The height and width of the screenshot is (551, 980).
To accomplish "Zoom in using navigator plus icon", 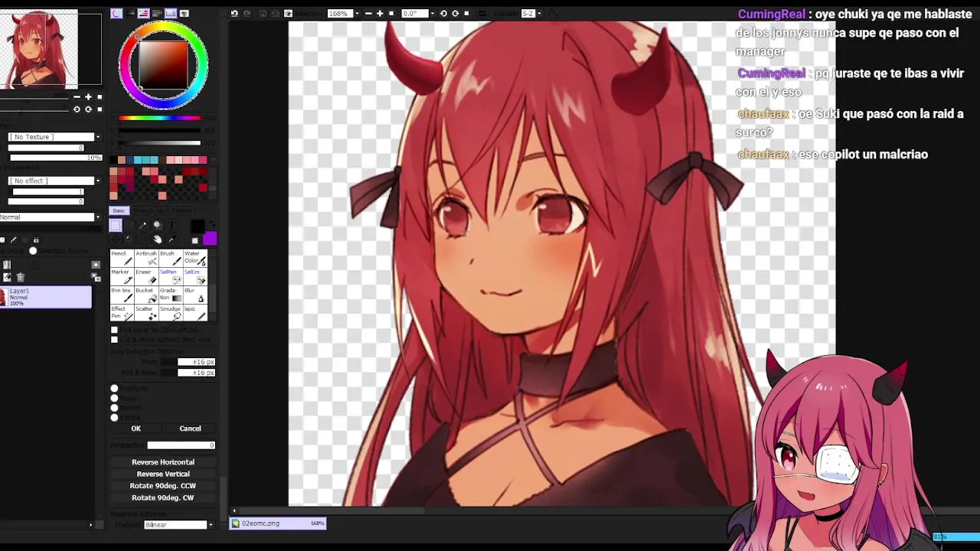I will click(x=88, y=97).
